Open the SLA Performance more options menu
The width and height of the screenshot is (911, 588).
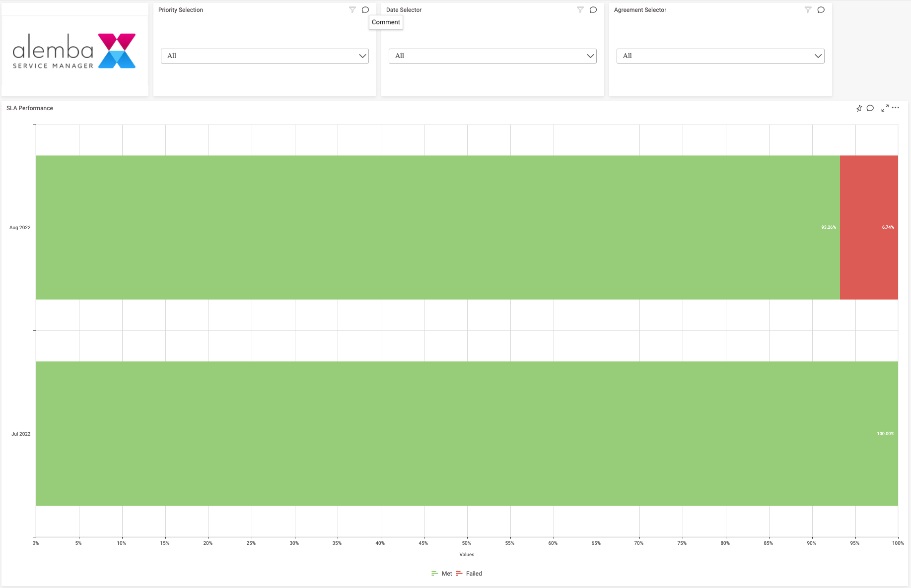click(896, 108)
